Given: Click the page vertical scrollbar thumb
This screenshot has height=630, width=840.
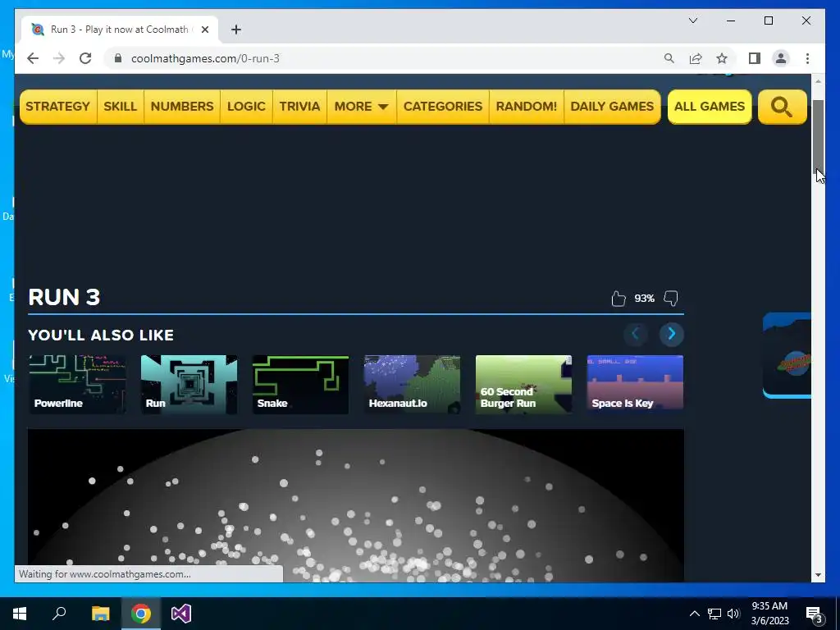Looking at the screenshot, I should point(818,135).
